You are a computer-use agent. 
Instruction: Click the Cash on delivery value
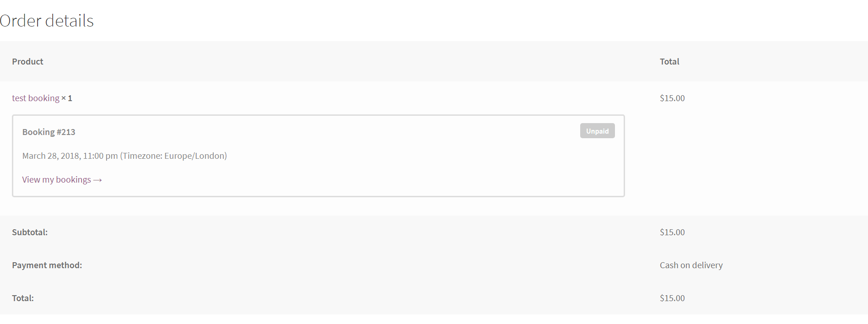(691, 265)
